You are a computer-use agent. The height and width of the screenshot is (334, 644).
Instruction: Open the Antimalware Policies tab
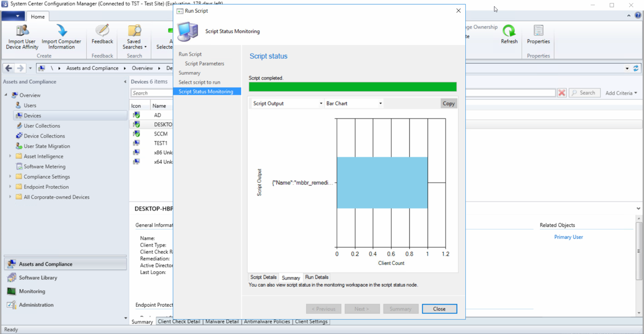pos(267,322)
